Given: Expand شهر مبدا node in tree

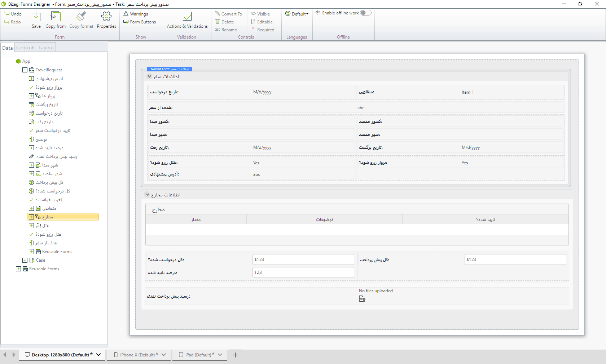Looking at the screenshot, I should (31, 165).
